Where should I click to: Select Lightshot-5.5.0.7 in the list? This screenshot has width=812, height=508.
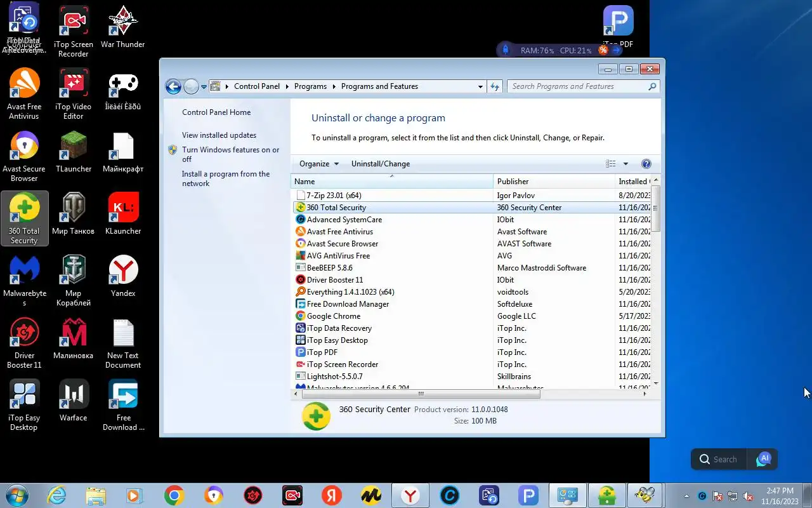(472, 377)
